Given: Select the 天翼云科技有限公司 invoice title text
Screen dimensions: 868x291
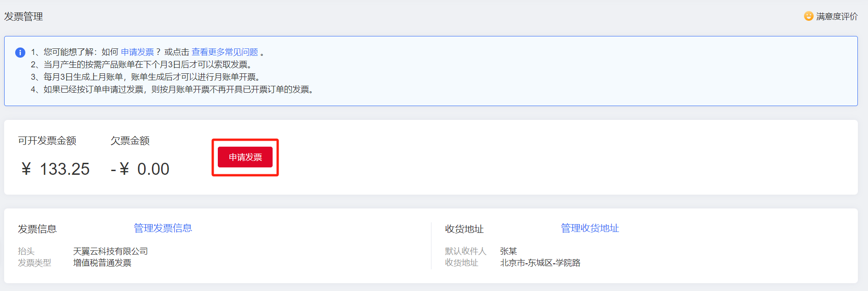Looking at the screenshot, I should tap(111, 251).
